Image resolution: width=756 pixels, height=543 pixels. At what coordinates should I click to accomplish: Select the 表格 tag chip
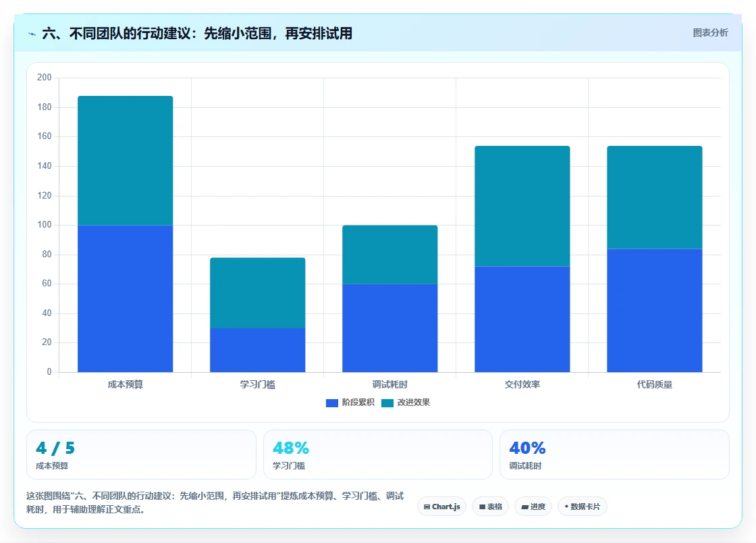click(490, 507)
